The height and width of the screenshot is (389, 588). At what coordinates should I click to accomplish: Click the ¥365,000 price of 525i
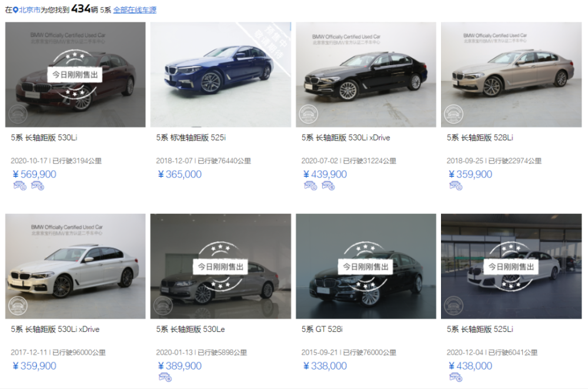pyautogui.click(x=180, y=175)
